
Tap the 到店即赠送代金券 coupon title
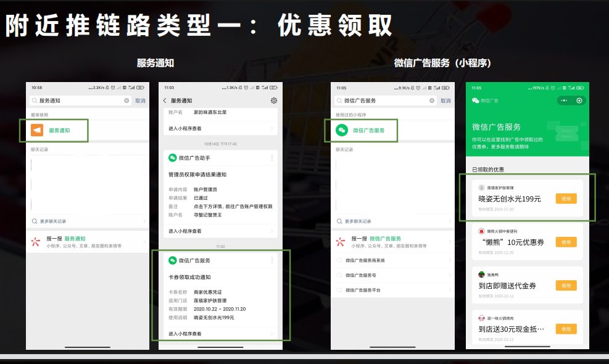(x=507, y=286)
